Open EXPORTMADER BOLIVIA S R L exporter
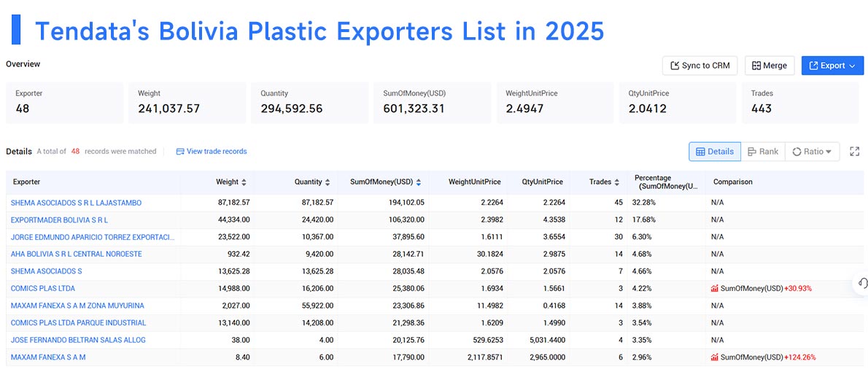This screenshot has height=372, width=868. [x=59, y=220]
